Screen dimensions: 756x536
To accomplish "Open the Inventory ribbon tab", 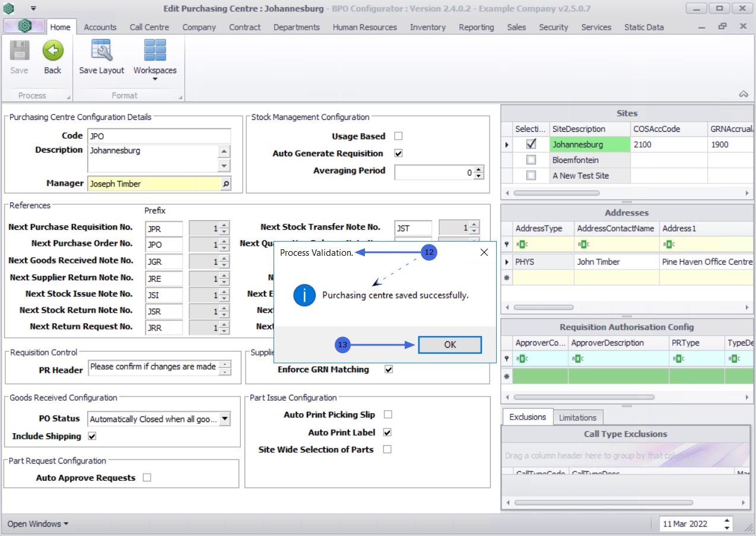I will (x=427, y=27).
